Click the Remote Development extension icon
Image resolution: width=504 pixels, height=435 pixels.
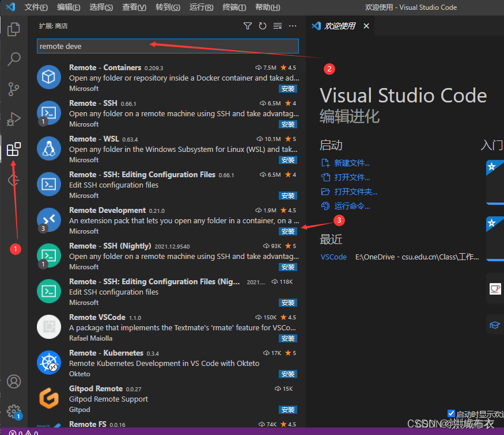tap(49, 220)
